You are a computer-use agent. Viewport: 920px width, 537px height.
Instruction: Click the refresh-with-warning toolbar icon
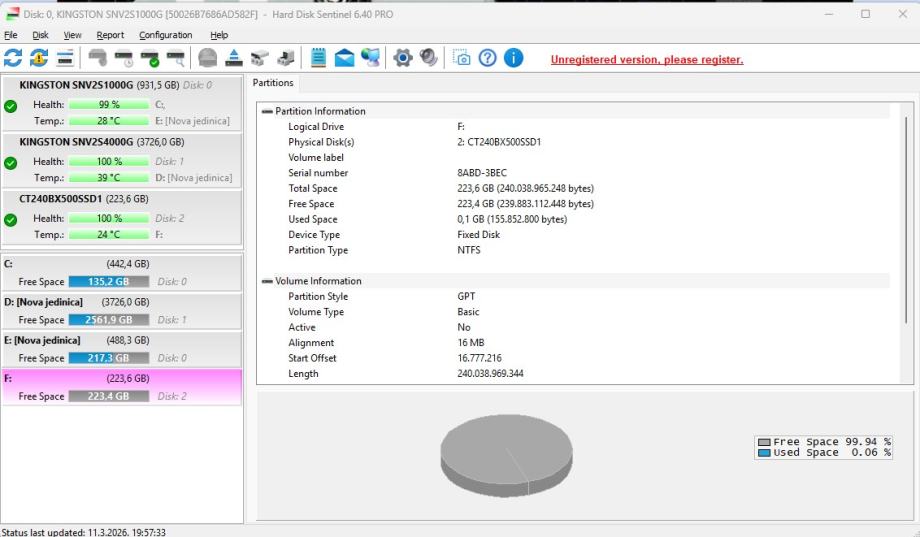tap(39, 58)
